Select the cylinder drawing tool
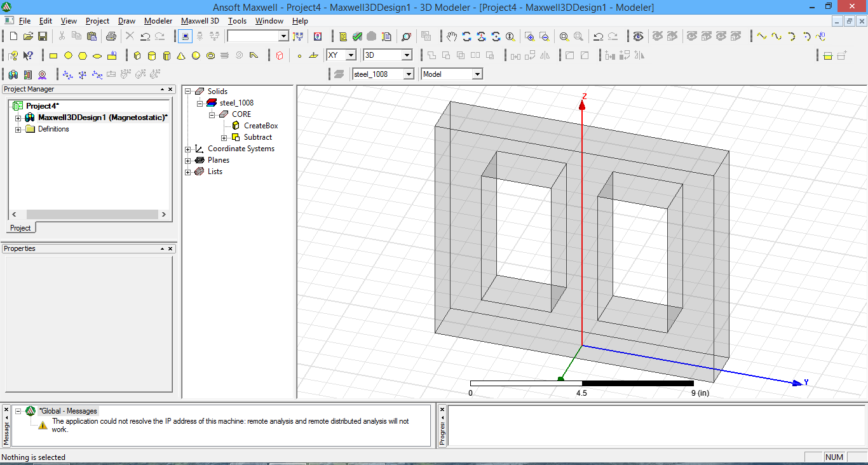 tap(152, 55)
